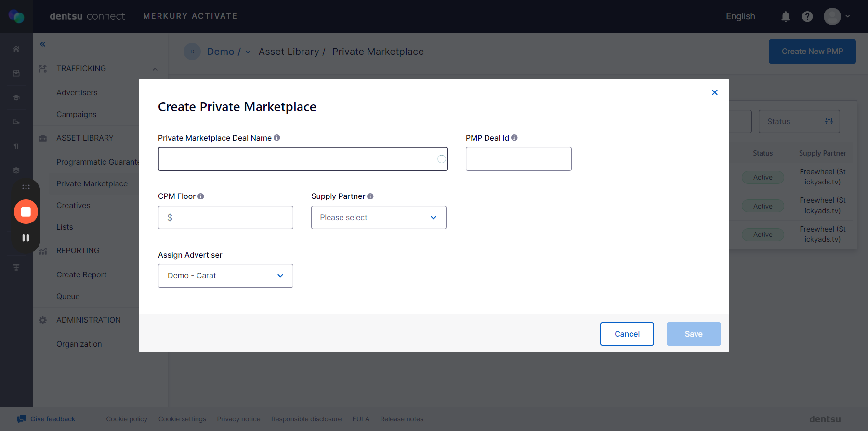Select English language option
The image size is (868, 431).
coord(740,16)
